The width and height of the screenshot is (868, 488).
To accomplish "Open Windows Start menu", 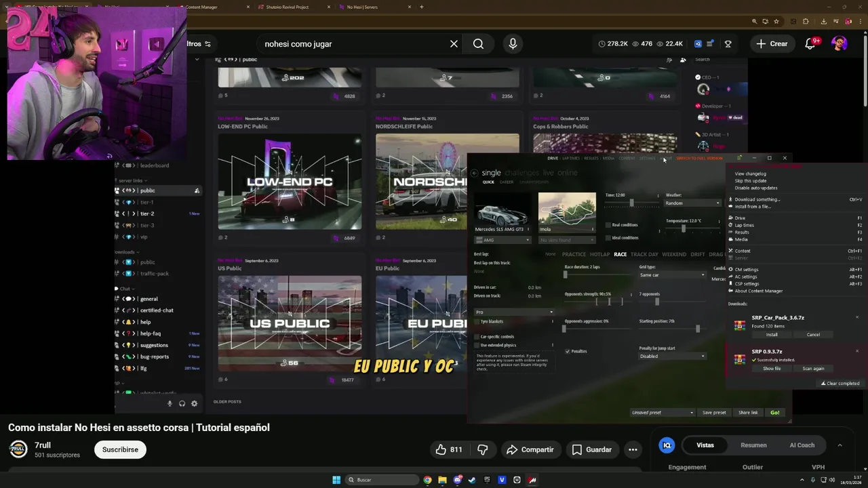I will click(336, 480).
